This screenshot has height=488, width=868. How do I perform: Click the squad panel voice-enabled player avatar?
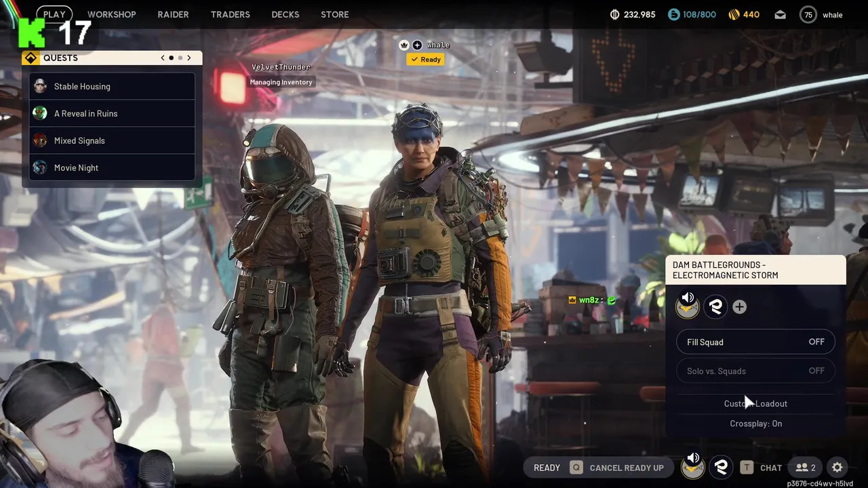pyautogui.click(x=688, y=306)
